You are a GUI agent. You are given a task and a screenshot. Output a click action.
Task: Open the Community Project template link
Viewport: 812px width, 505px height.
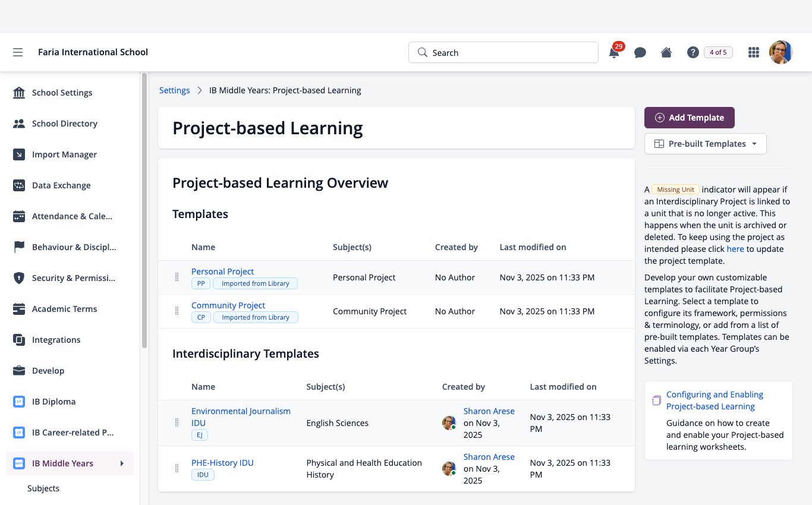click(x=228, y=305)
